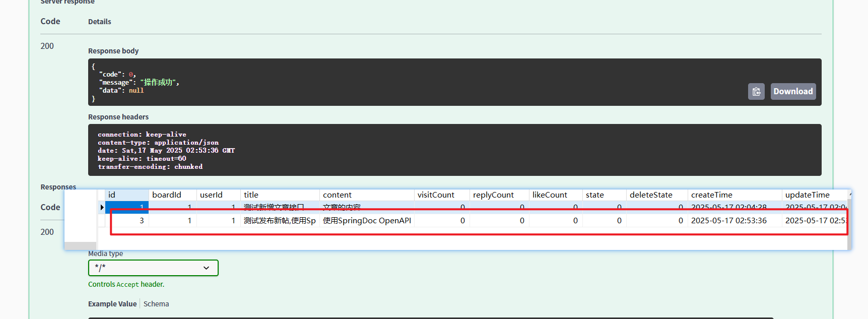Select the date line in response headers
The height and width of the screenshot is (319, 868).
tap(166, 150)
